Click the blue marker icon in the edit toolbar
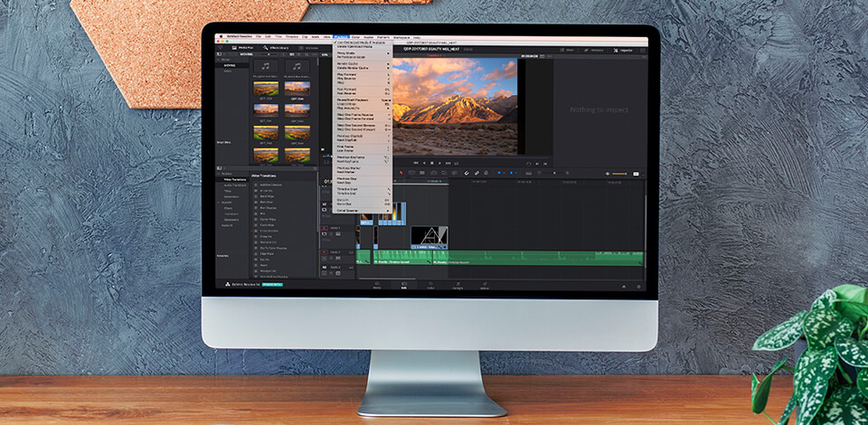This screenshot has width=868, height=425. 512,173
